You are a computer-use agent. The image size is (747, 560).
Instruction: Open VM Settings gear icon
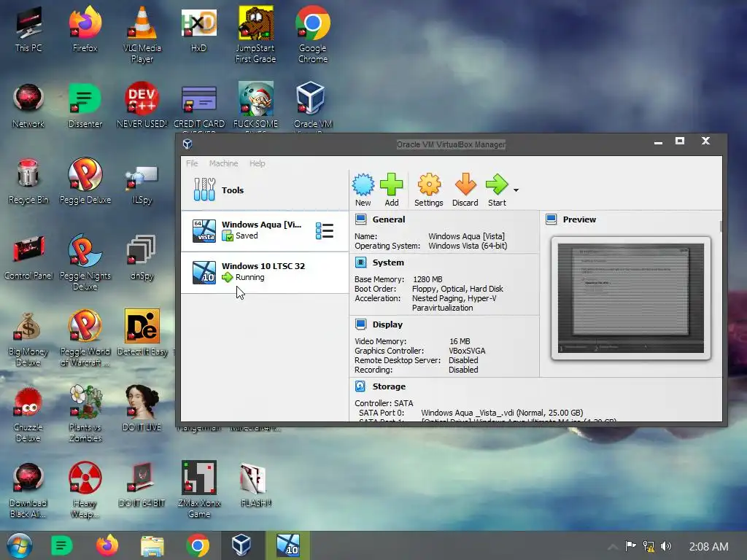[x=429, y=190]
